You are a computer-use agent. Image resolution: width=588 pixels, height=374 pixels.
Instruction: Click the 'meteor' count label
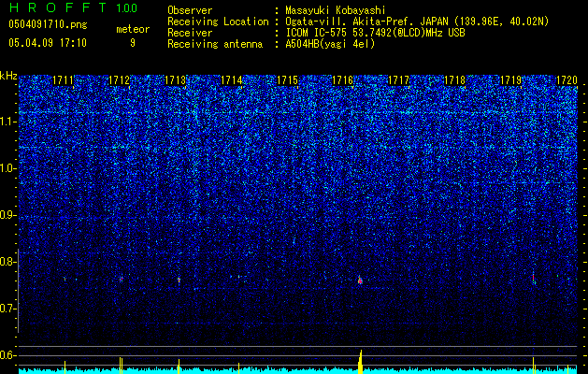click(x=133, y=29)
